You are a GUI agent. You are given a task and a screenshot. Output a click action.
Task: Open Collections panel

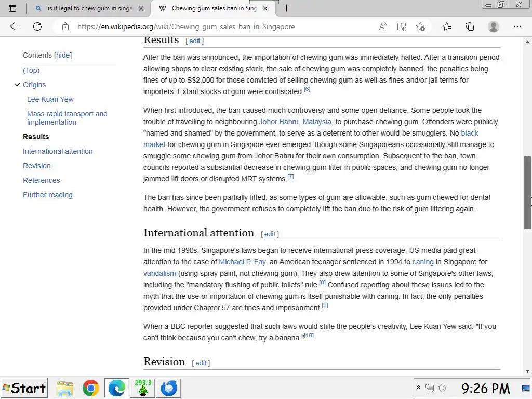(x=470, y=26)
